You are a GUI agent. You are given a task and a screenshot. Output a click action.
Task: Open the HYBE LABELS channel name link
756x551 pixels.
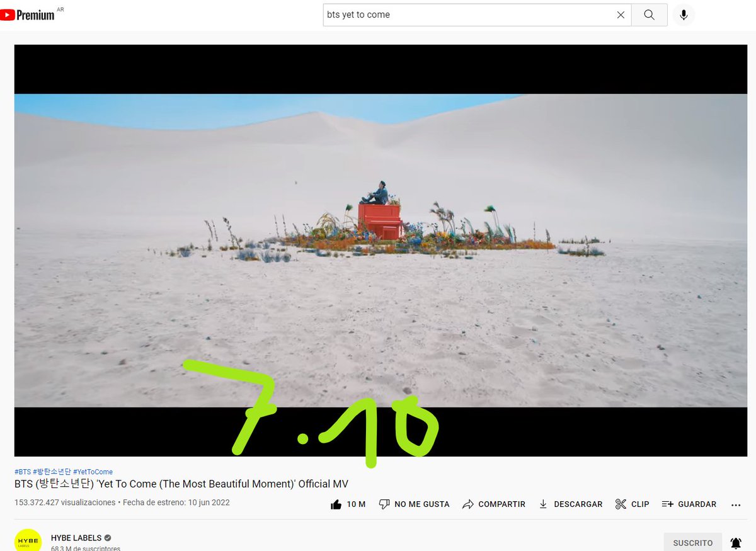(76, 538)
